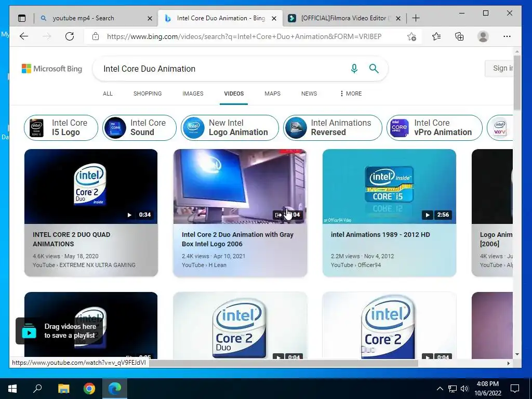The height and width of the screenshot is (399, 532).
Task: Open INTEL CORE 2 DUO QUAD ANIMATIONS thumbnail
Action: (91, 187)
